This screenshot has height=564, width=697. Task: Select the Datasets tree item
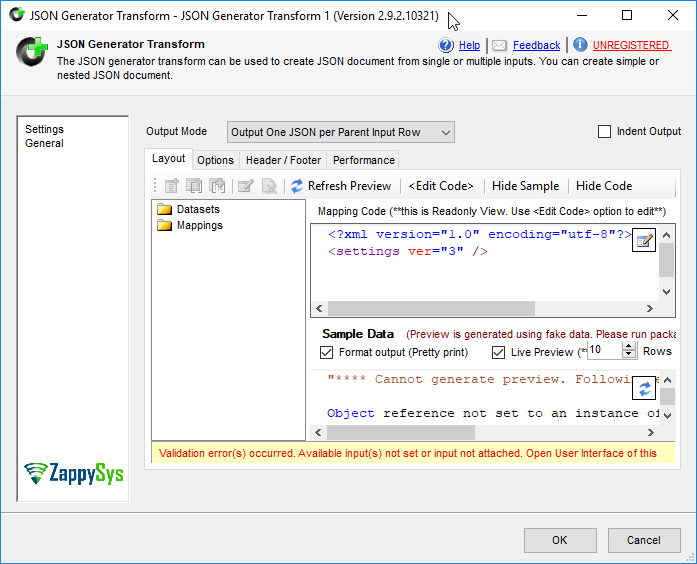coord(198,209)
